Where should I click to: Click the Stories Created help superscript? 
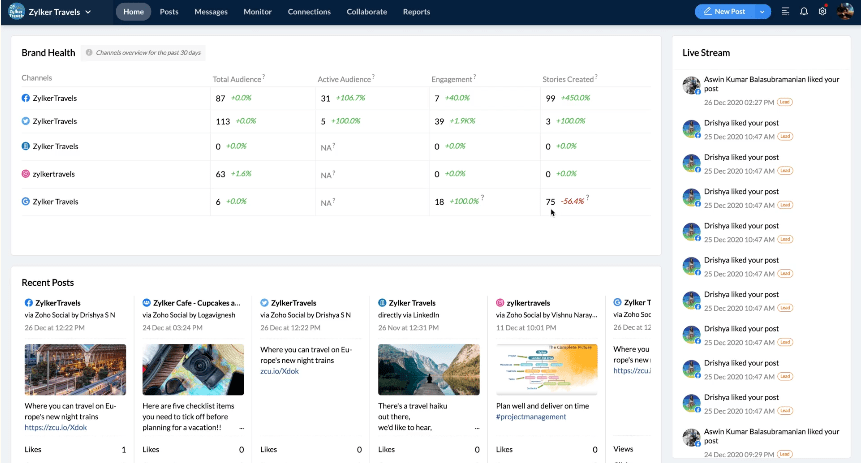(x=596, y=76)
